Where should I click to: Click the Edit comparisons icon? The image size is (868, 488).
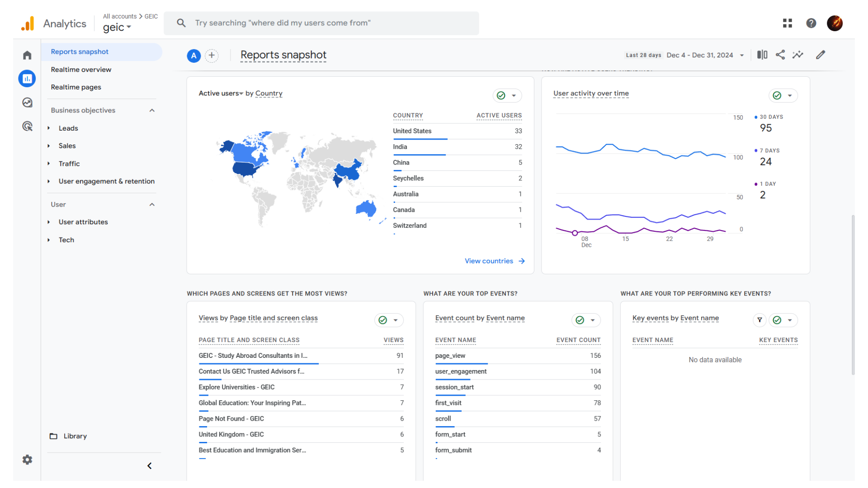pyautogui.click(x=762, y=55)
